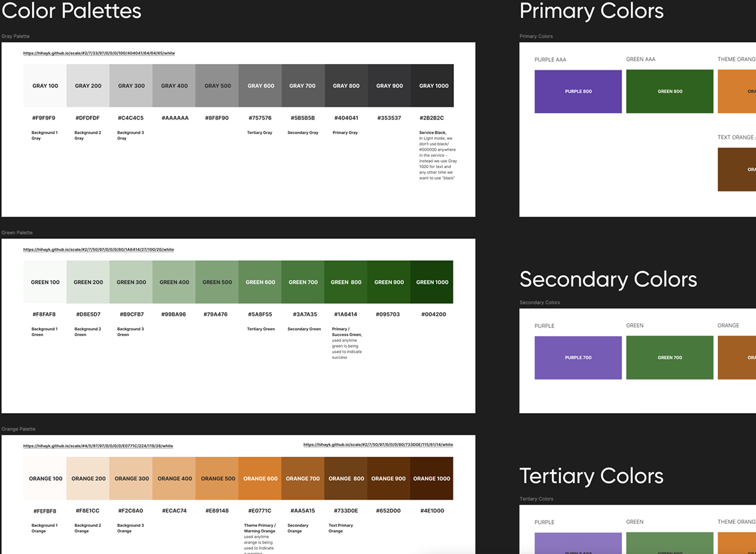Select the hex code "#1A6414"
Viewport: 756px width, 554px height.
coord(346,315)
